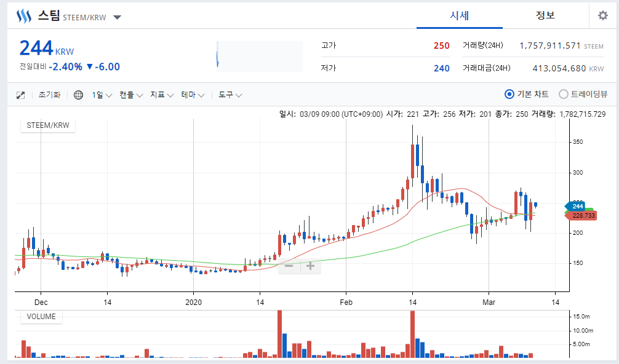The height and width of the screenshot is (364, 619).
Task: Click the 고가 value 250
Action: pyautogui.click(x=441, y=45)
